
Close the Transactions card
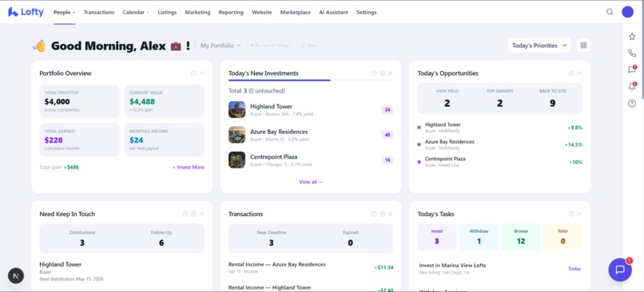[x=391, y=214]
